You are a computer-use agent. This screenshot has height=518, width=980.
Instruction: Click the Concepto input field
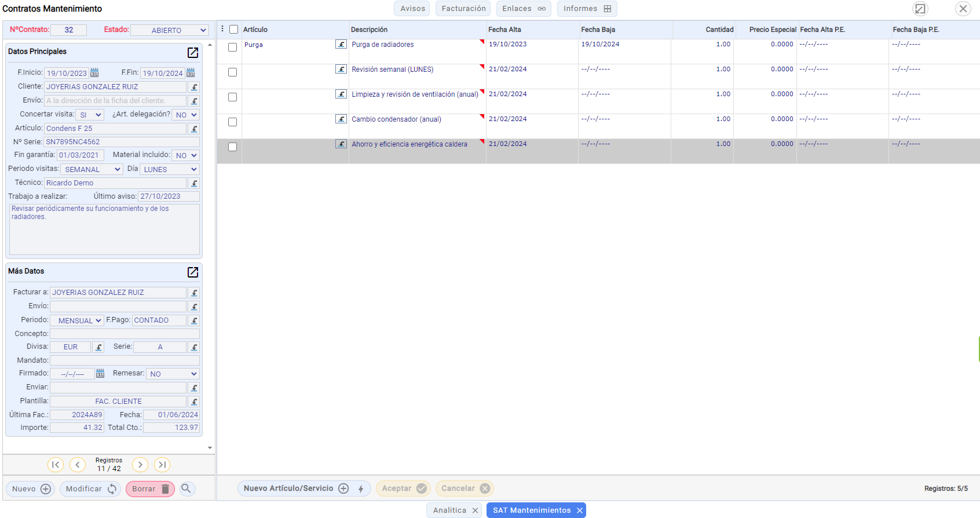125,334
